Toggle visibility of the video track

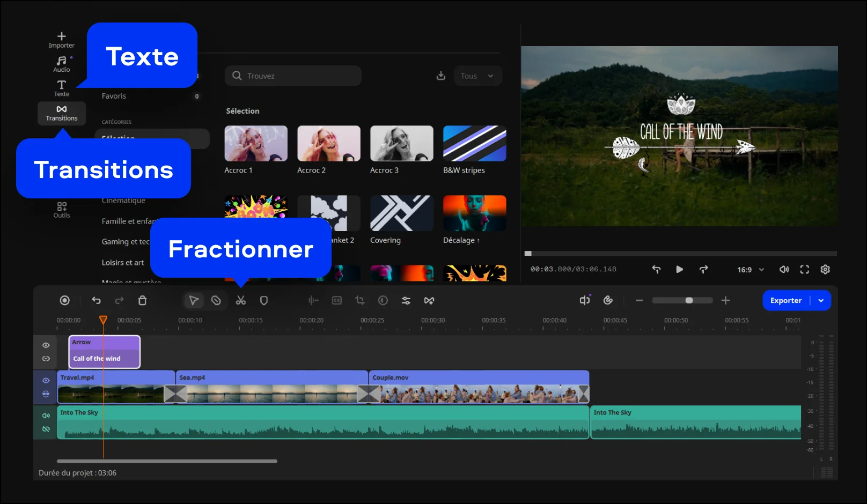tap(46, 380)
